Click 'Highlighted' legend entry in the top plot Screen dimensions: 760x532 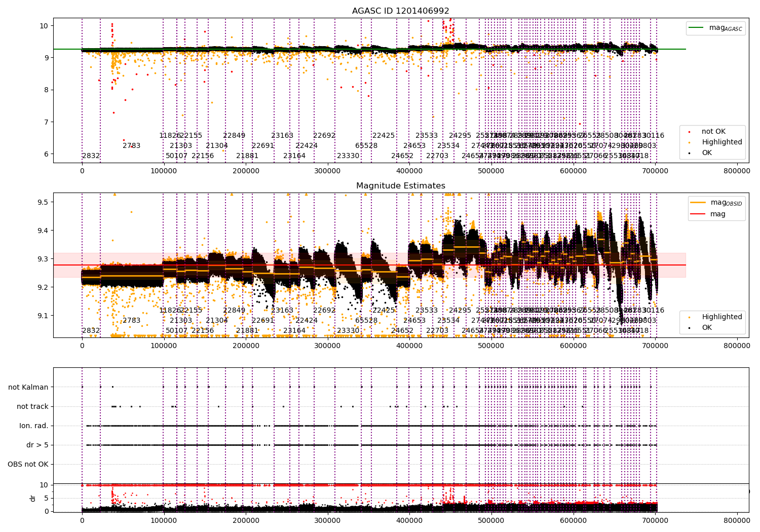[721, 142]
